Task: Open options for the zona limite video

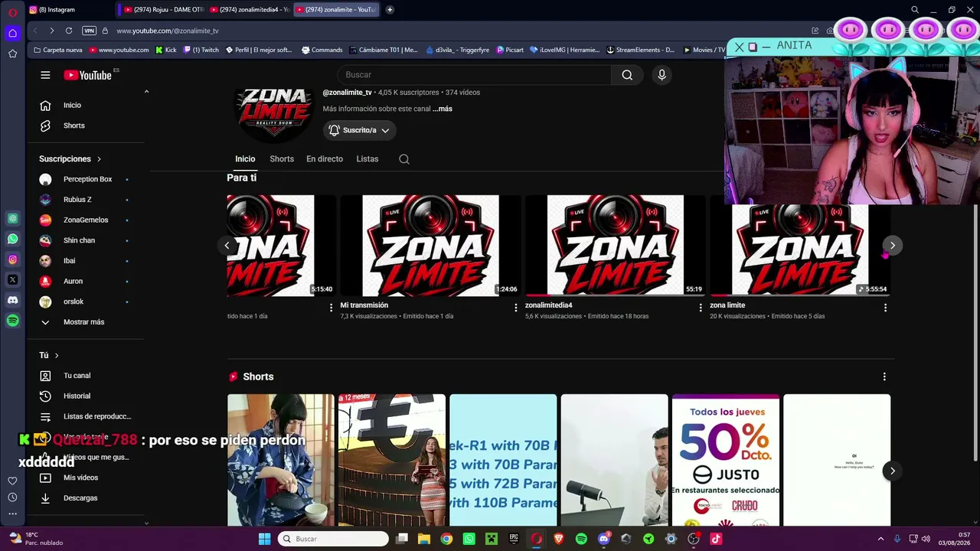Action: pos(885,308)
